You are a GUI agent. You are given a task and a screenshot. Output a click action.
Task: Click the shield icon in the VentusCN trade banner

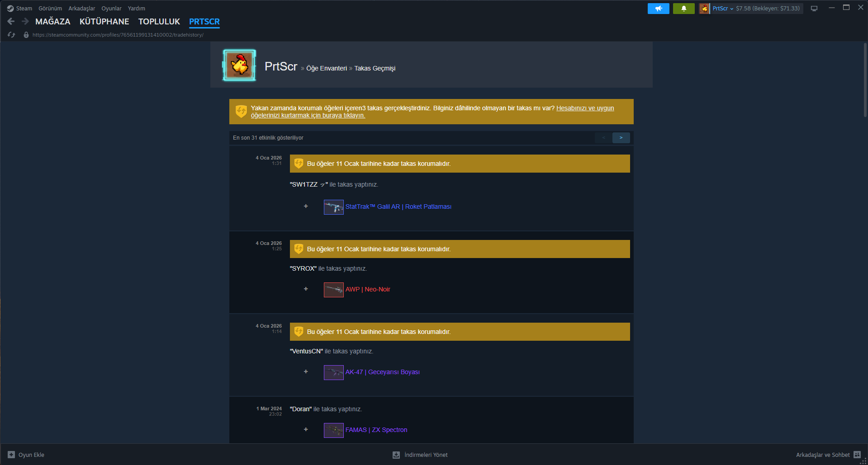(x=299, y=332)
